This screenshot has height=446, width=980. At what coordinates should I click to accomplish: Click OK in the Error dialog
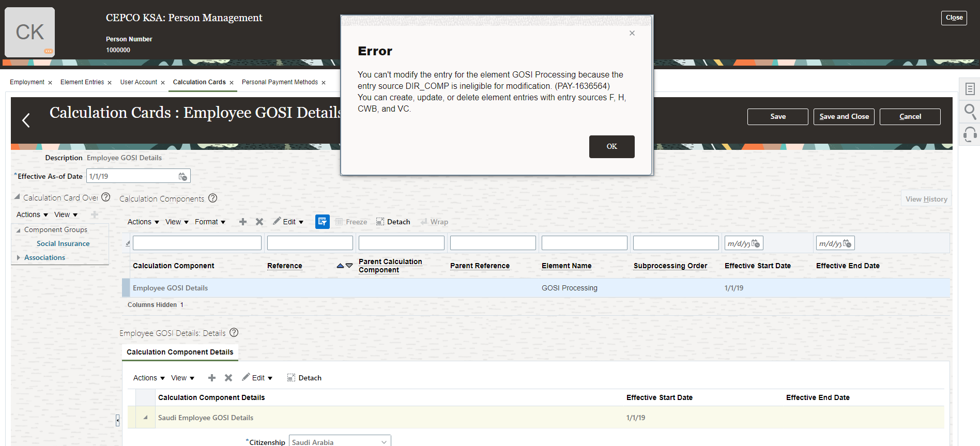coord(611,147)
